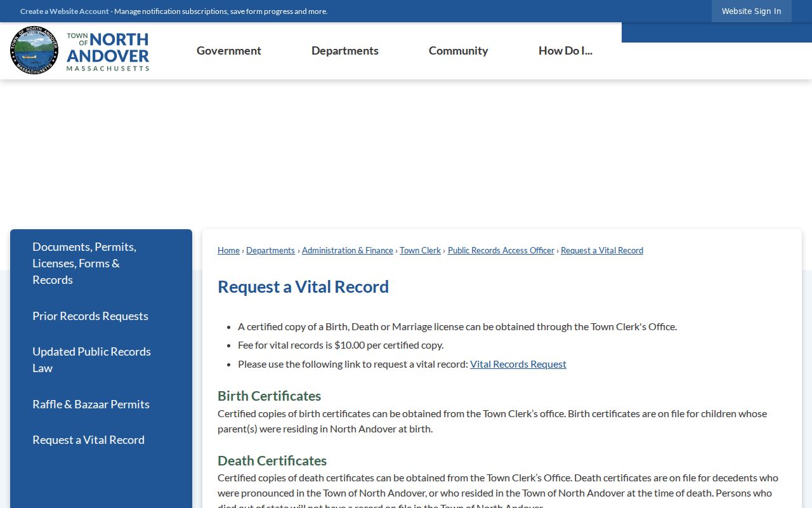Open the Departments menu
The image size is (812, 508).
coord(345,51)
